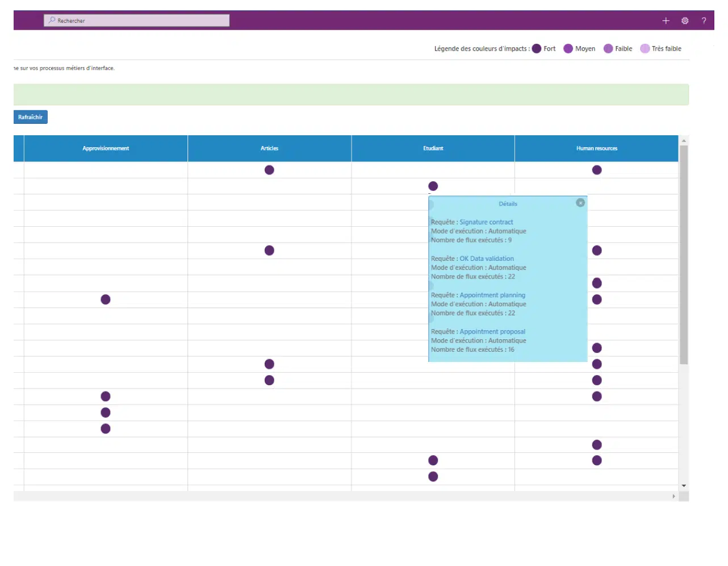
Task: Open help with the question mark icon
Action: [x=704, y=21]
